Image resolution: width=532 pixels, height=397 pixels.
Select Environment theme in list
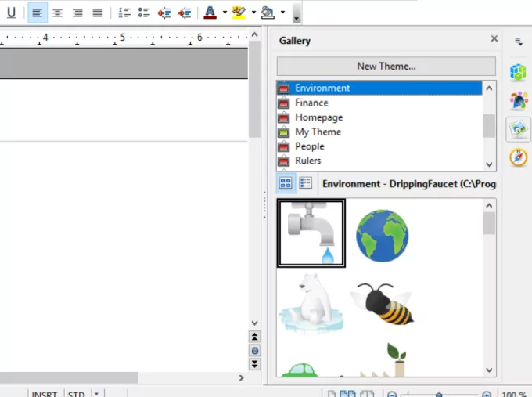379,88
